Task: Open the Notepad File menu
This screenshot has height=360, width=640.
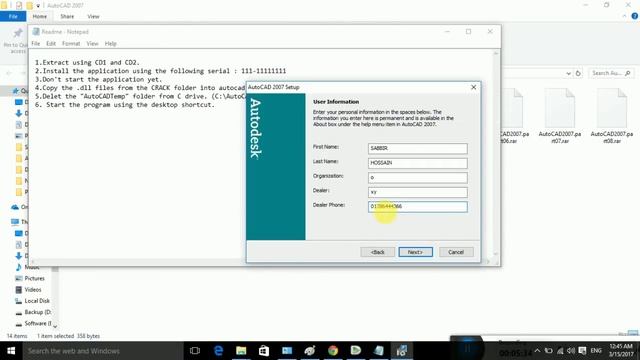Action: coord(36,43)
